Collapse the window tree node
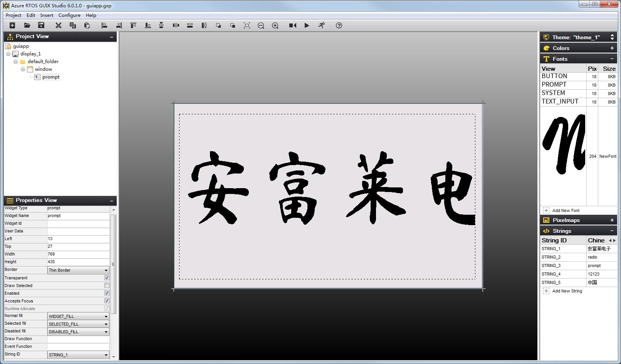Viewport: 621px width, 364px height. tap(23, 69)
